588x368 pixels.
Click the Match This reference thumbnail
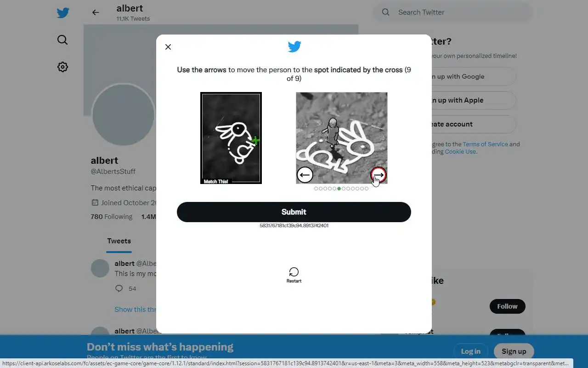[x=231, y=138]
